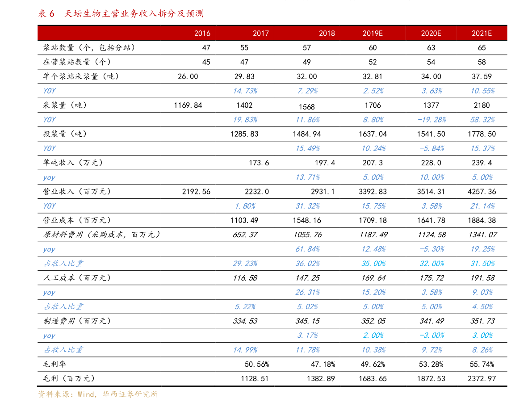Click the 2017 gross margin "50.56%"
This screenshot has height=407, width=532.
pyautogui.click(x=256, y=365)
